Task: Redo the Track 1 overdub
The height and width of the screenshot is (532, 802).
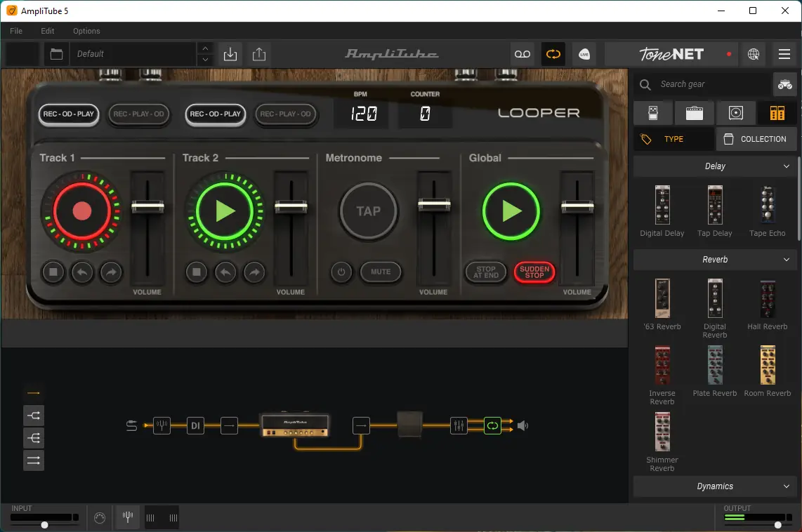Action: pos(111,272)
